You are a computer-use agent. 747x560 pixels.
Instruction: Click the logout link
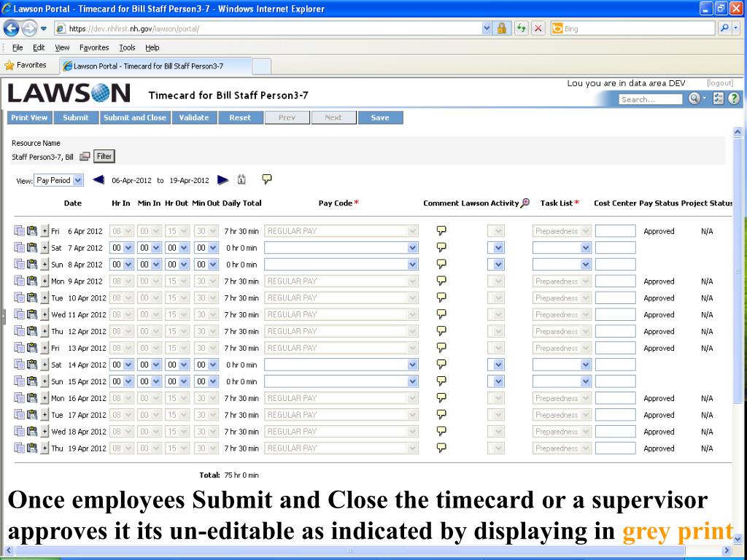click(720, 83)
